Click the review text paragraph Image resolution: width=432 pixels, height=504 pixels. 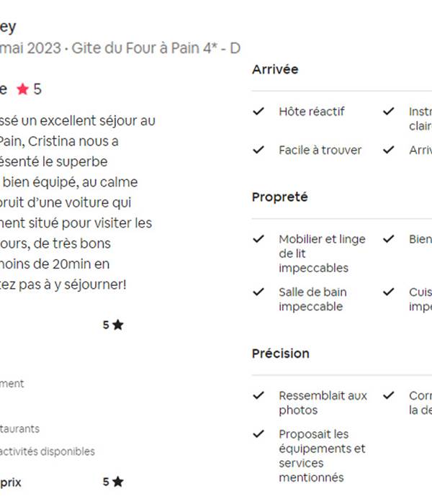tap(78, 202)
